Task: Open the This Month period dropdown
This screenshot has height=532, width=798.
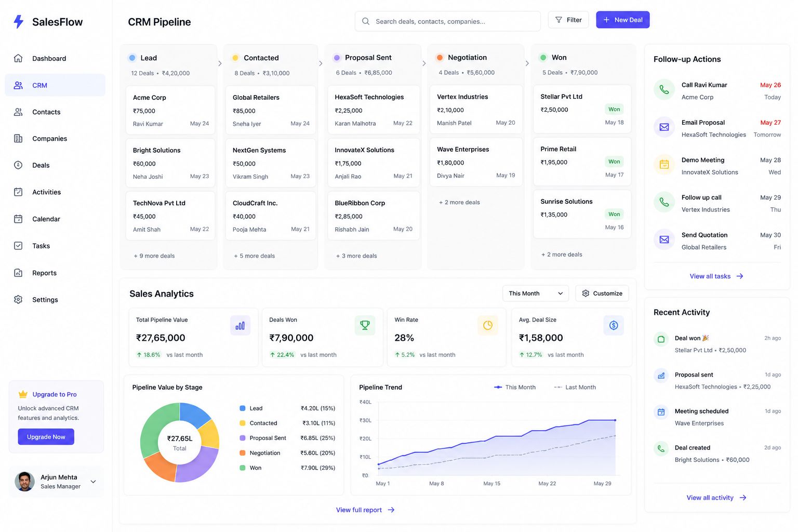Action: (x=535, y=294)
